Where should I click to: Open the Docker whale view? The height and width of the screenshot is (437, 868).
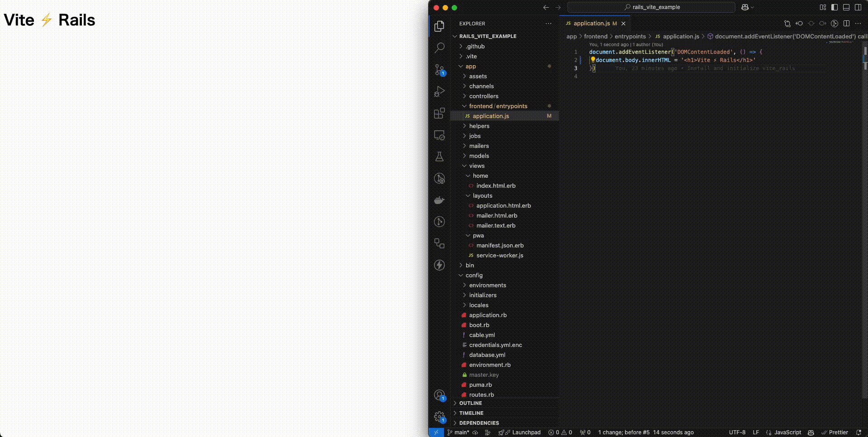pyautogui.click(x=439, y=200)
